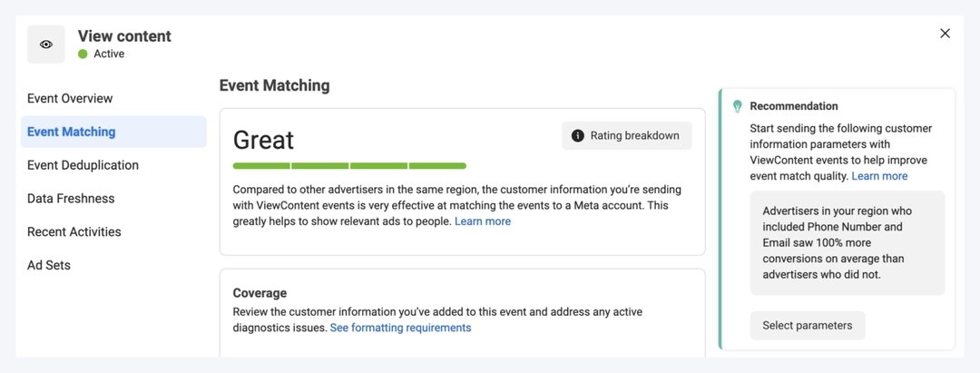Click the eye icon beside View content

46,44
